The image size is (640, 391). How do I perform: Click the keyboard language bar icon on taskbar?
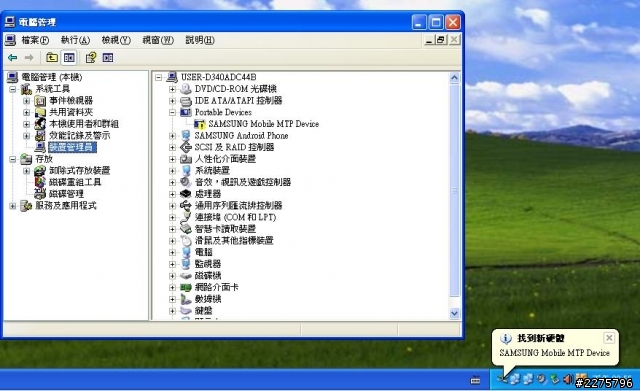click(475, 381)
